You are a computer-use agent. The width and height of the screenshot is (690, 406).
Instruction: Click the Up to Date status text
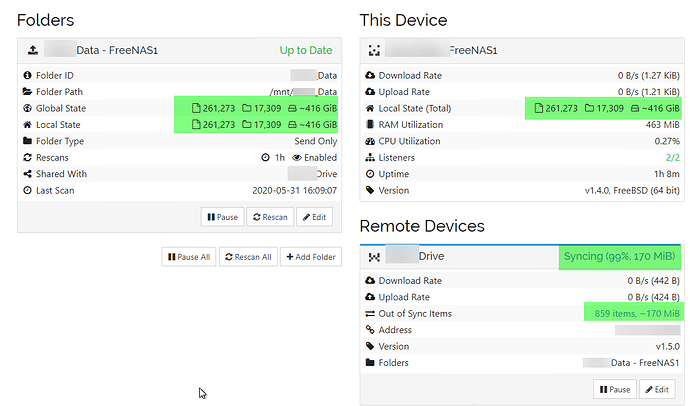tap(306, 50)
